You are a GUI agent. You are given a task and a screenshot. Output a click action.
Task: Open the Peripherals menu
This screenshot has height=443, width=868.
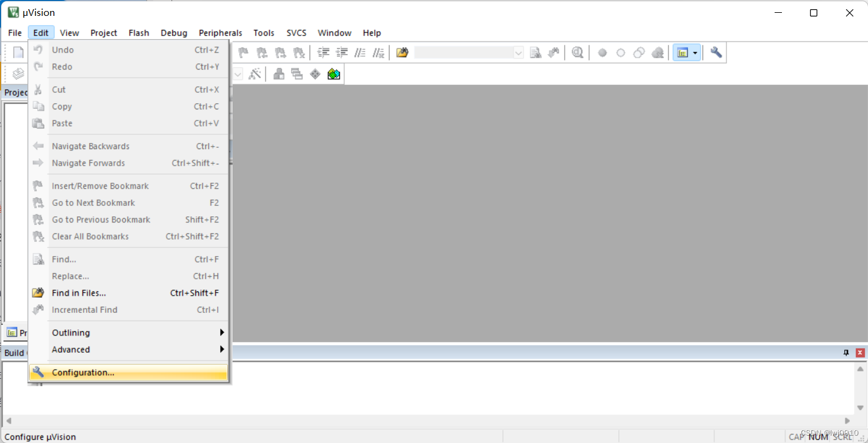220,33
